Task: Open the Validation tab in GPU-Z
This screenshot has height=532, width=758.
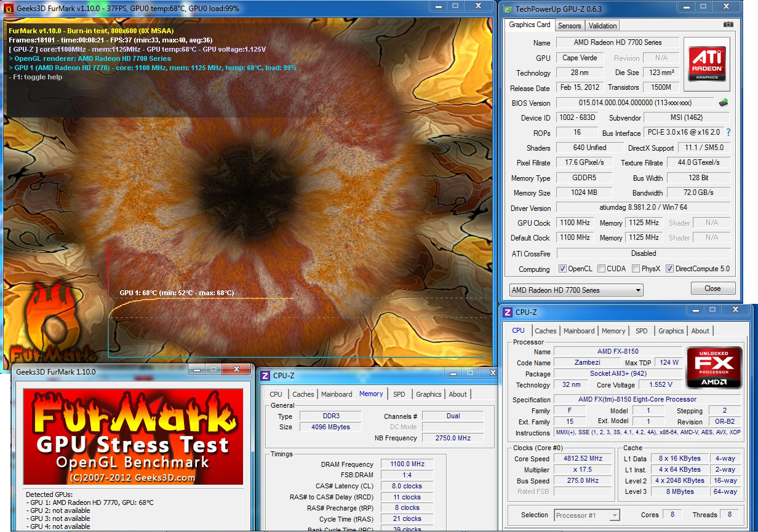Action: (x=602, y=26)
